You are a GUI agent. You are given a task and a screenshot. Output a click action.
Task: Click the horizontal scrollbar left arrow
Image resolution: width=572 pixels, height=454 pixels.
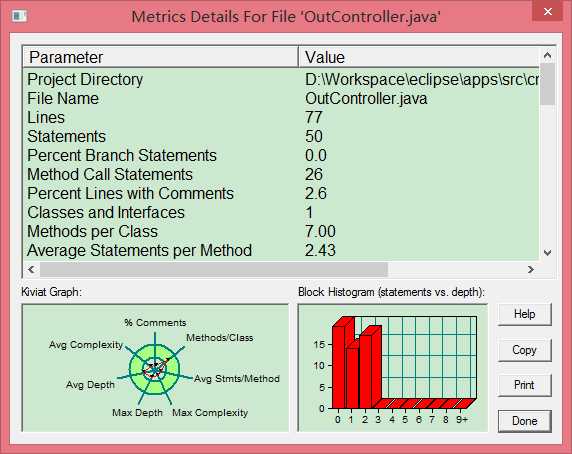31,269
